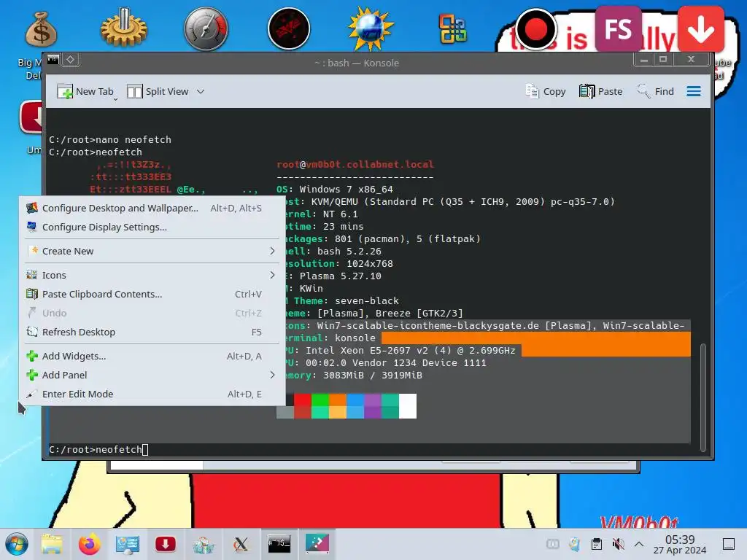
Task: Select Add Widgets from context menu
Action: click(x=152, y=356)
